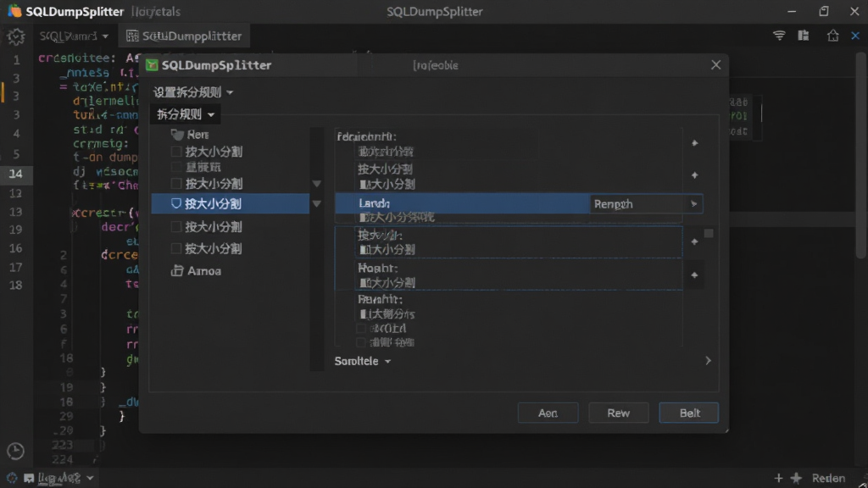The width and height of the screenshot is (868, 488).
Task: Click arrow at right end of Rength box
Action: pyautogui.click(x=693, y=203)
